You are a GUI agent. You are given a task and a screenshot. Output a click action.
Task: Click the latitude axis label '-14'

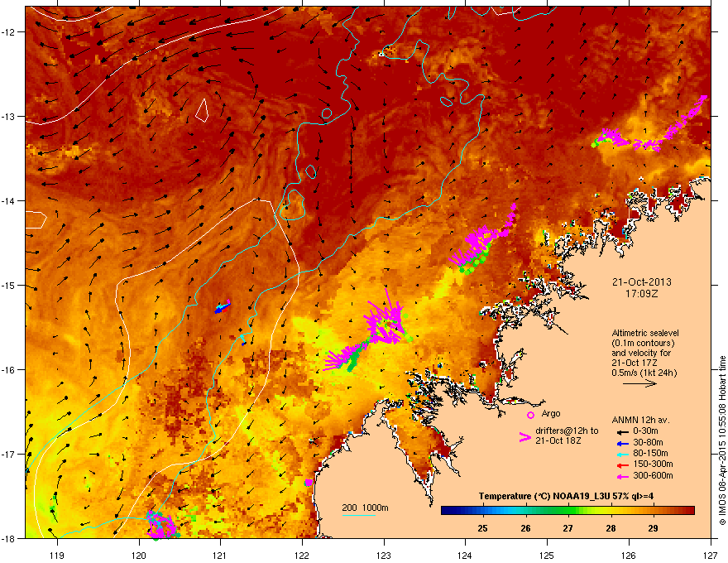click(x=9, y=200)
